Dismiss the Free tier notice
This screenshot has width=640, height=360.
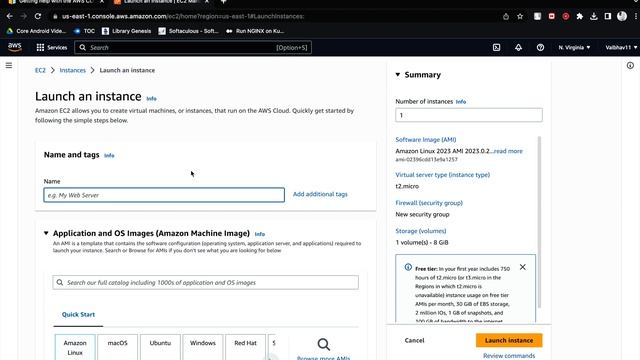(523, 267)
